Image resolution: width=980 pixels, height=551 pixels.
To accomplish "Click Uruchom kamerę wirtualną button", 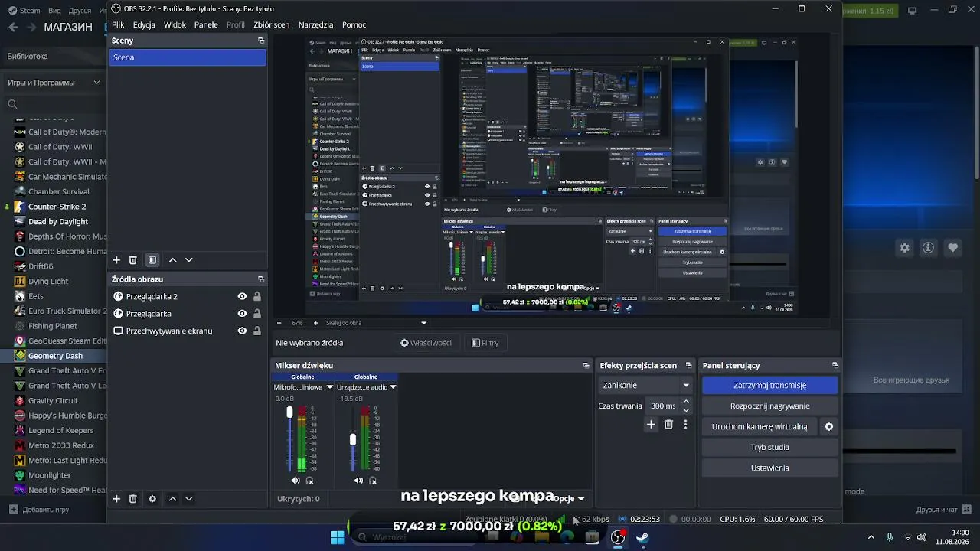I will pyautogui.click(x=759, y=427).
